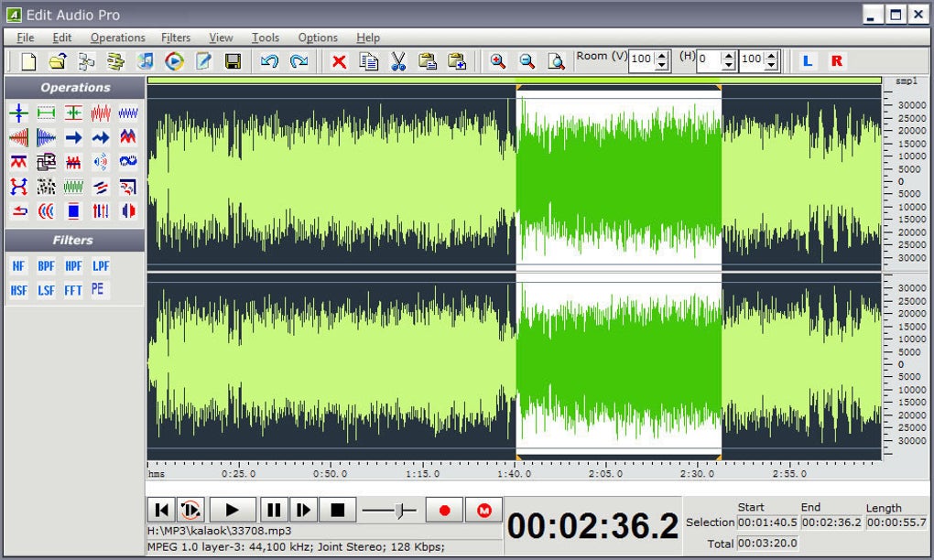934x560 pixels.
Task: Increase Room (V) value with up arrow
Action: click(x=662, y=55)
